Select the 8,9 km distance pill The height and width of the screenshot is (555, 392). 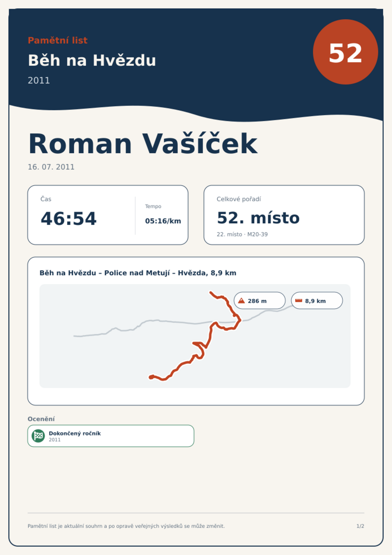coord(317,300)
